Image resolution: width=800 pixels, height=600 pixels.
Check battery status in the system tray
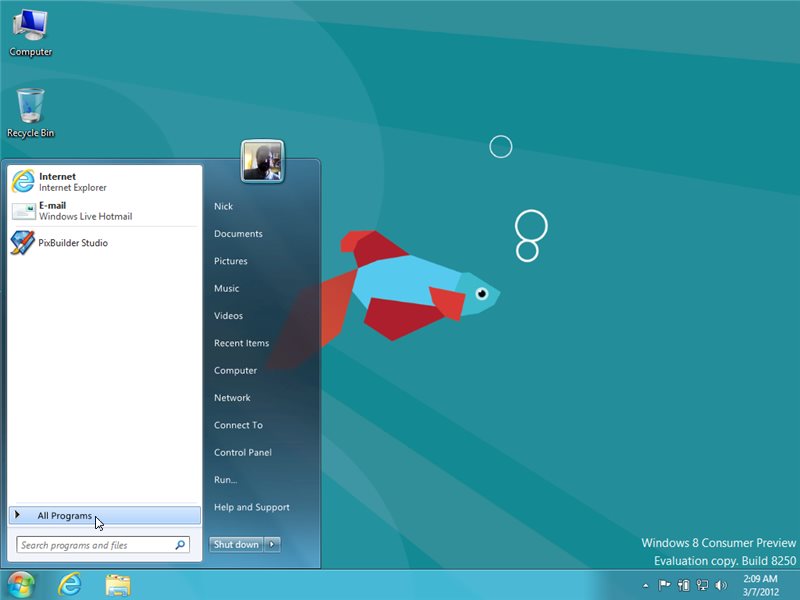(x=684, y=584)
